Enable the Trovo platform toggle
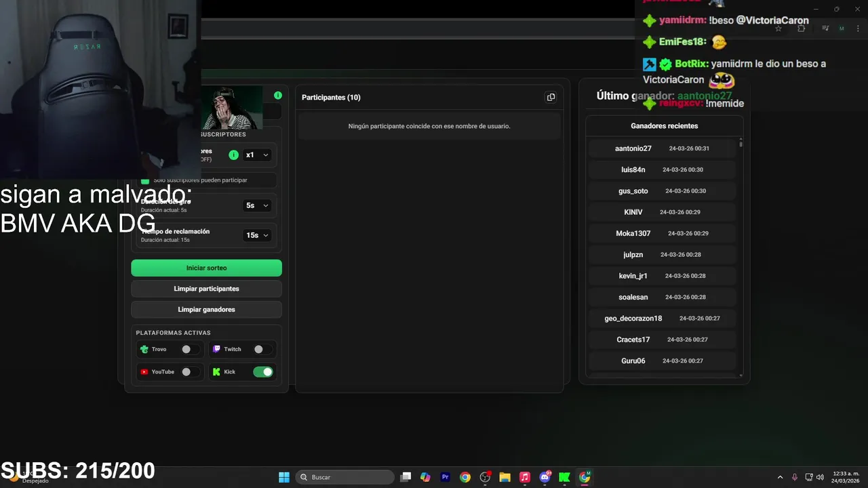Screen dimensions: 868x488 (x=190, y=350)
